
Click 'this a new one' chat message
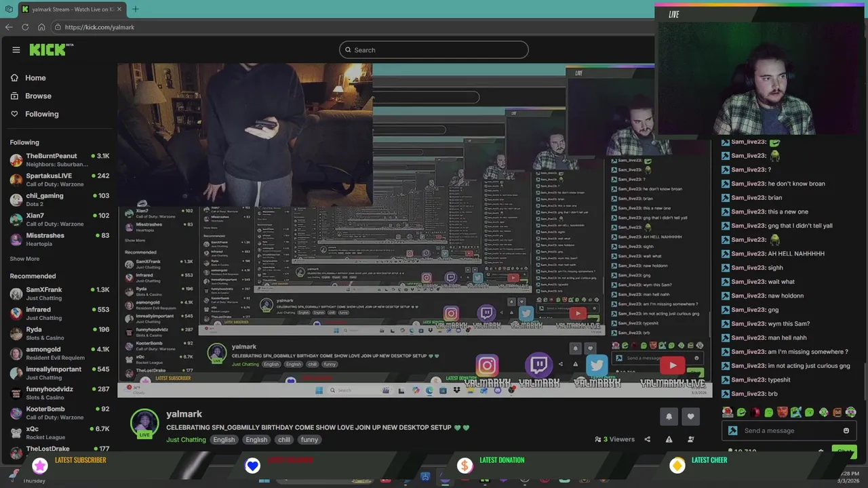point(788,211)
